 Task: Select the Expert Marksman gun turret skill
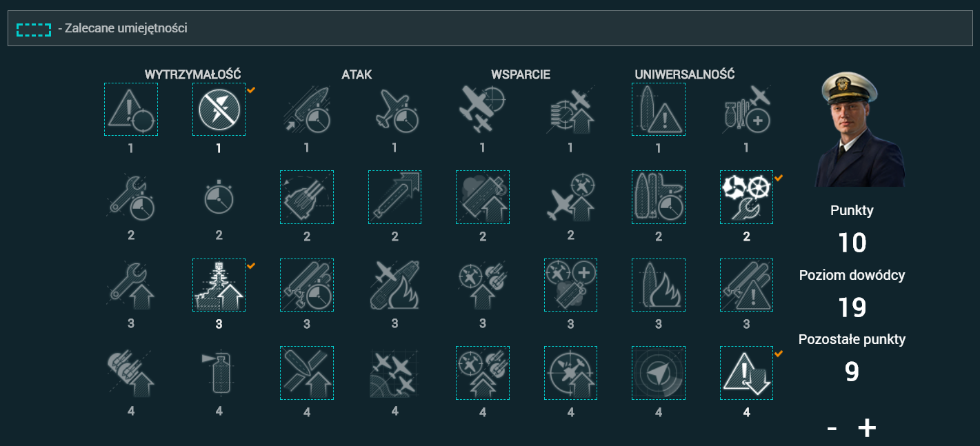pos(307,198)
